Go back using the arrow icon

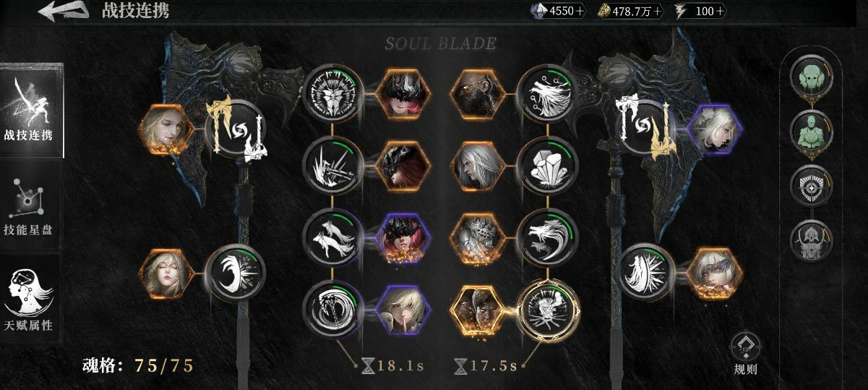64,12
